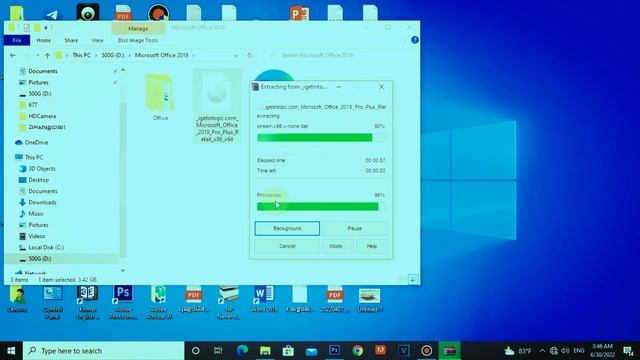The image size is (640, 360).
Task: Open Help in the extraction dialog
Action: coord(371,246)
